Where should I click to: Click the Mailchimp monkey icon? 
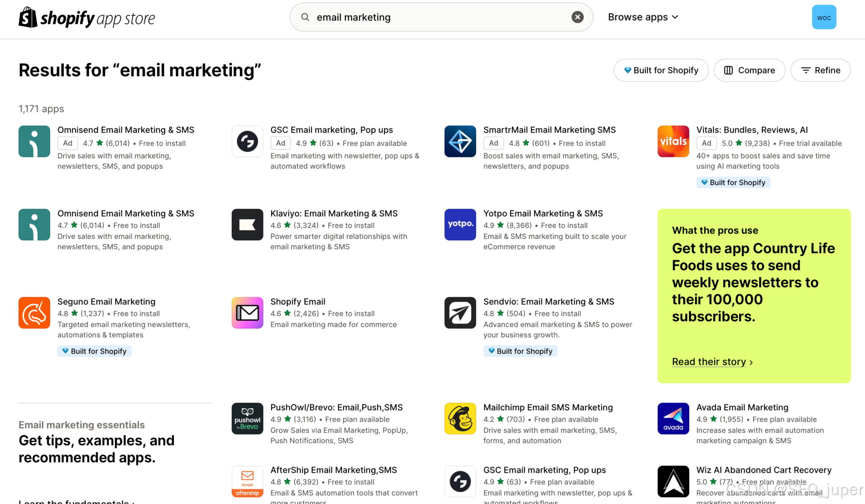pos(460,418)
